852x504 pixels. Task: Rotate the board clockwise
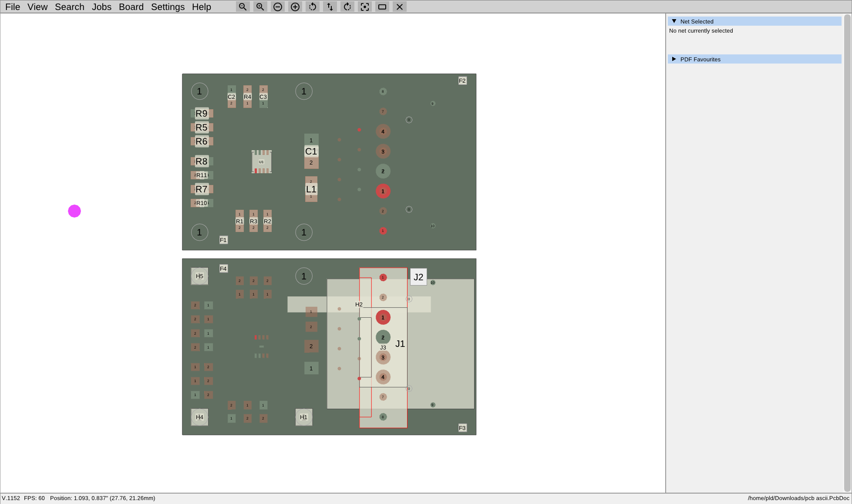point(347,7)
